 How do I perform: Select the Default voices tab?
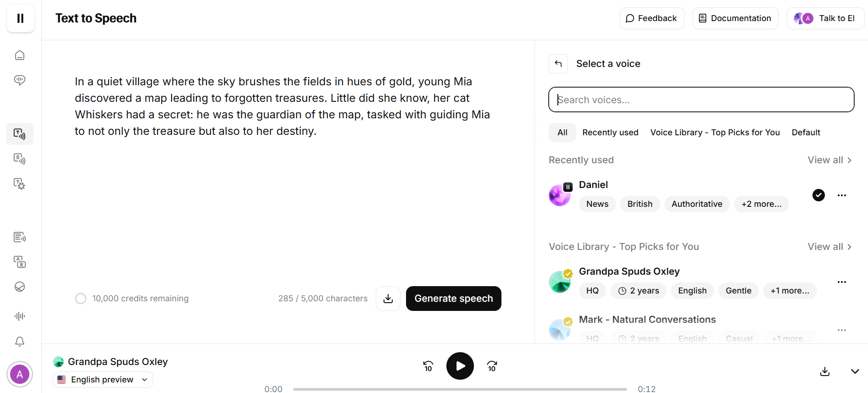[806, 133]
